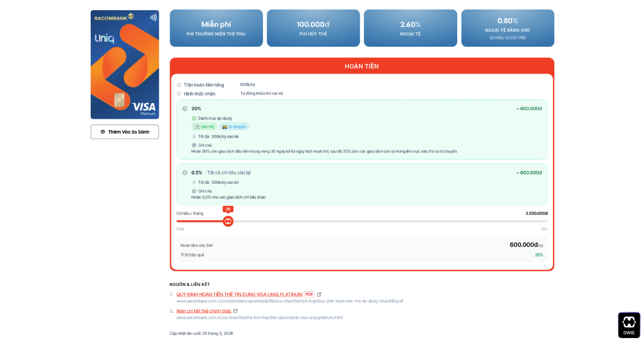This screenshot has width=644, height=345.
Task: Click the sacombank-visa-uniq-platinum.html URL text
Action: click(x=259, y=318)
